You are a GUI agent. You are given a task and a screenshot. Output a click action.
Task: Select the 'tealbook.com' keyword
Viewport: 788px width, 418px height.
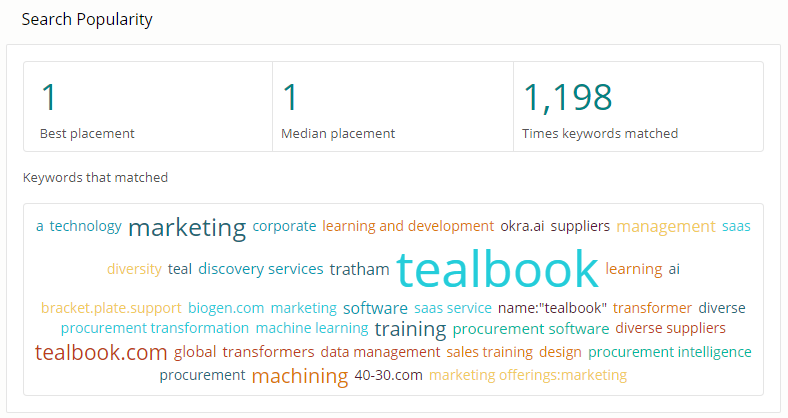coord(101,352)
